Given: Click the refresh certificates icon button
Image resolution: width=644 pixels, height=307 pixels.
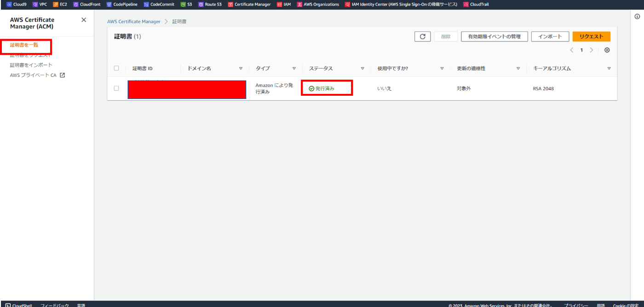Looking at the screenshot, I should (422, 36).
